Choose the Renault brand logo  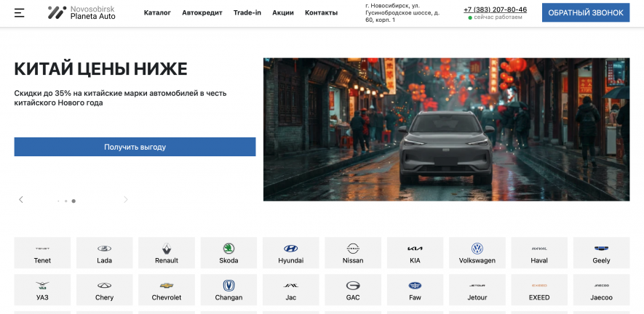pos(167,253)
